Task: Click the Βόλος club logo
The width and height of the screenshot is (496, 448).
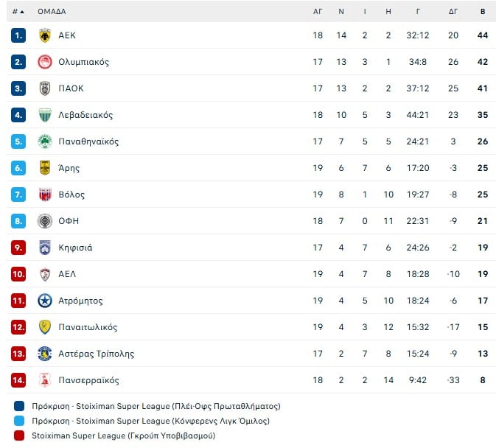Action: pos(45,195)
